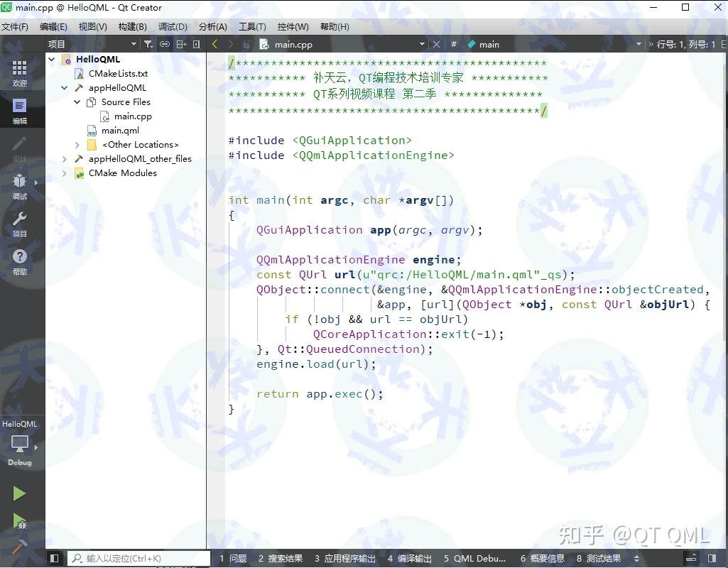Toggle synchronize with editor link icon
This screenshot has width=728, height=568.
(x=165, y=44)
